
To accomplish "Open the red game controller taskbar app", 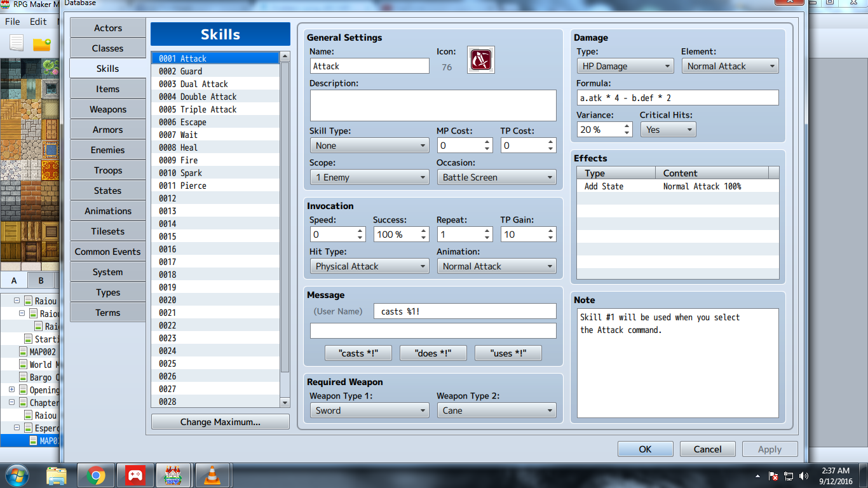I will pyautogui.click(x=134, y=475).
